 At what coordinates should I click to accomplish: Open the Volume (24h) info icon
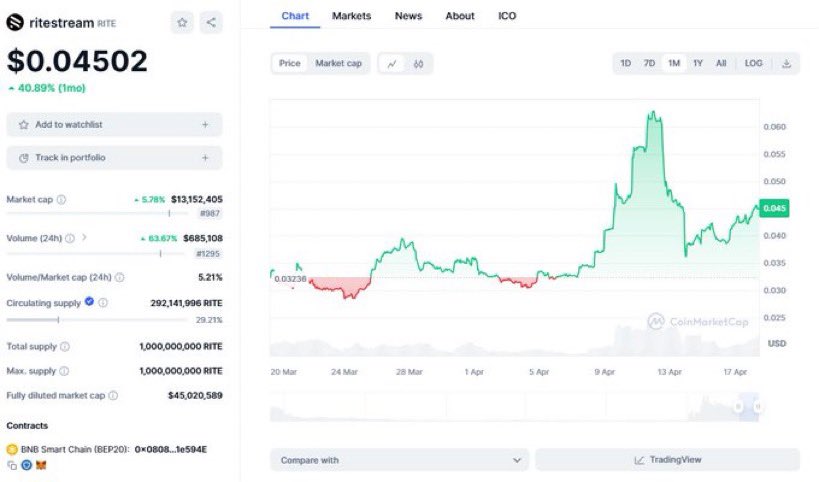[69, 238]
